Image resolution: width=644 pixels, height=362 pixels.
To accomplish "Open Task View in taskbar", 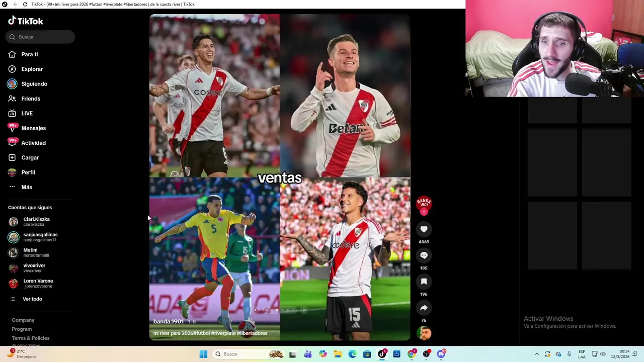I will [x=293, y=354].
